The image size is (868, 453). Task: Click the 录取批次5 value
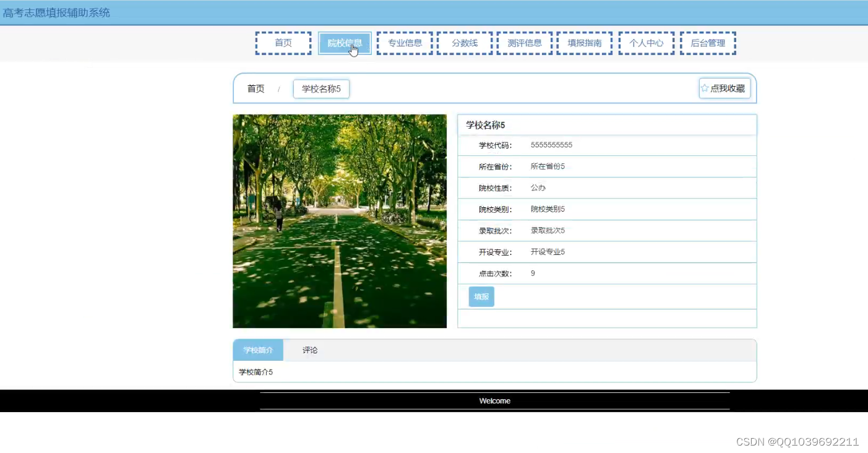pyautogui.click(x=548, y=230)
